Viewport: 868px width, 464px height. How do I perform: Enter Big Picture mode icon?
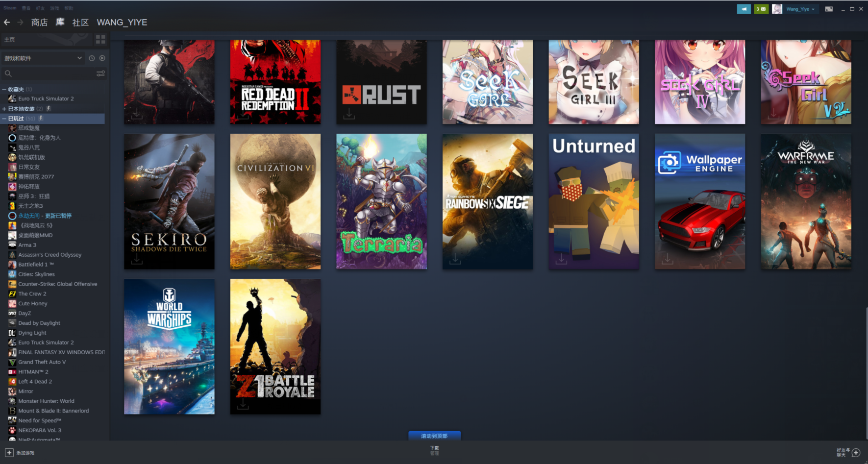pyautogui.click(x=829, y=9)
